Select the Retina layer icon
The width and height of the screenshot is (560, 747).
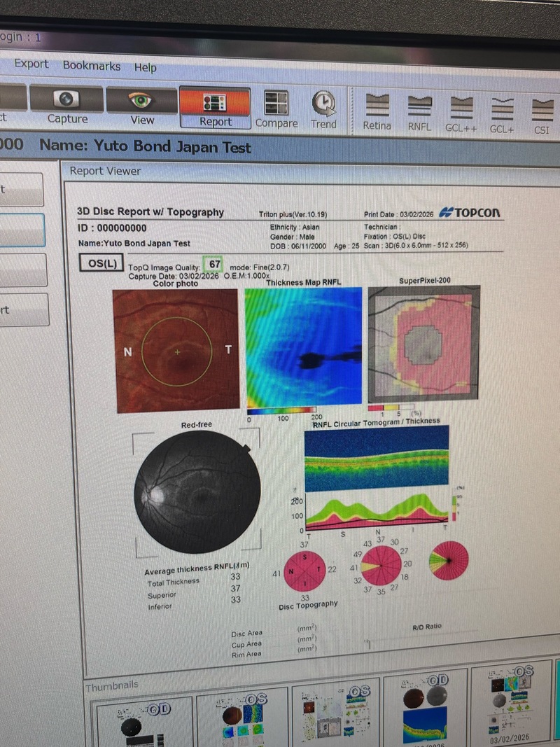click(x=377, y=107)
